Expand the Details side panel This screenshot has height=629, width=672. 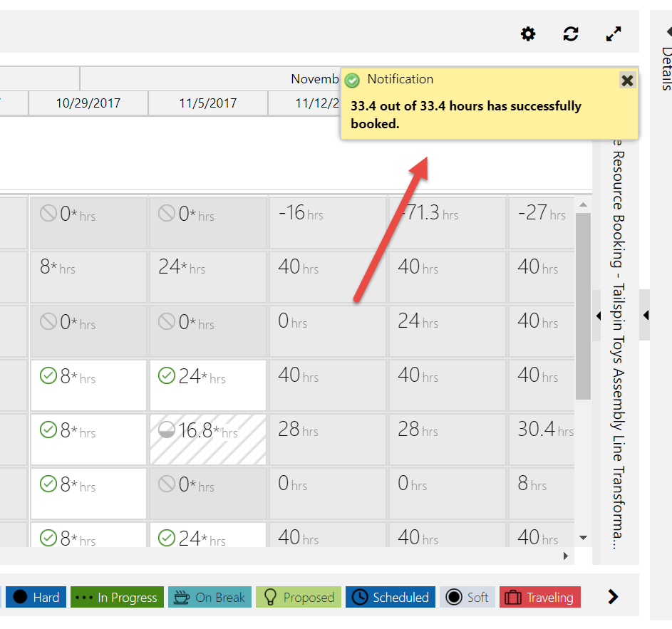point(668,32)
